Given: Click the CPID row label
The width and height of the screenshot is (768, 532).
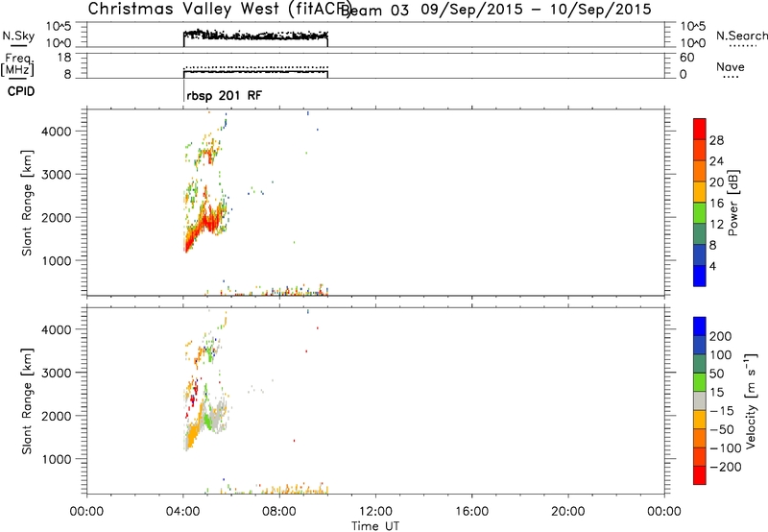Looking at the screenshot, I should tap(21, 91).
